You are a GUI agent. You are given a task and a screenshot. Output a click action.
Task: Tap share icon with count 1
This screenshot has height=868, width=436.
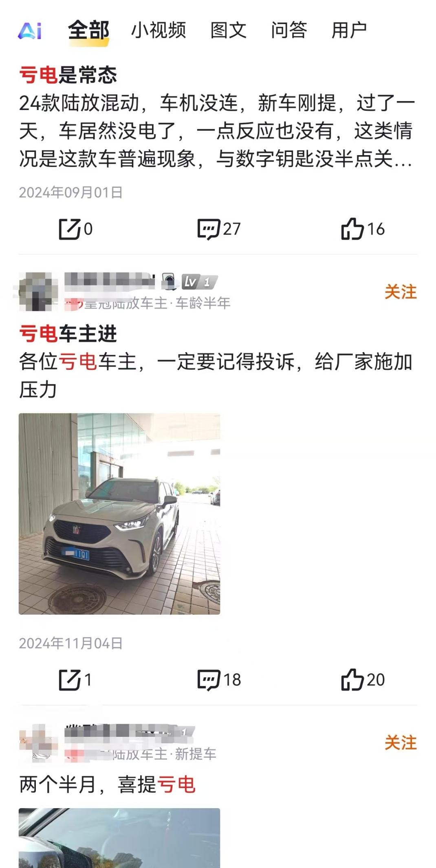[69, 680]
